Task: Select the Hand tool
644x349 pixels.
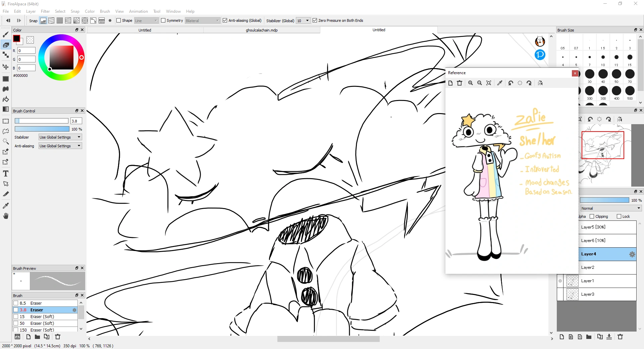Action: click(6, 216)
